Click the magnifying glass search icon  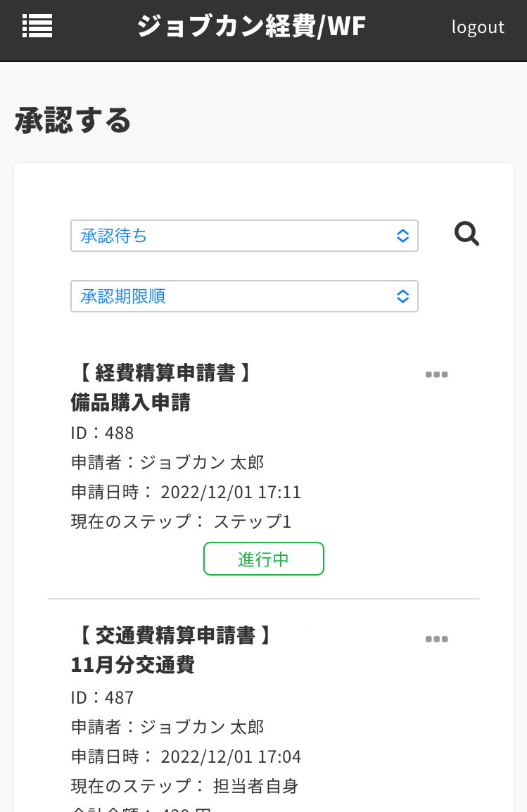(466, 234)
